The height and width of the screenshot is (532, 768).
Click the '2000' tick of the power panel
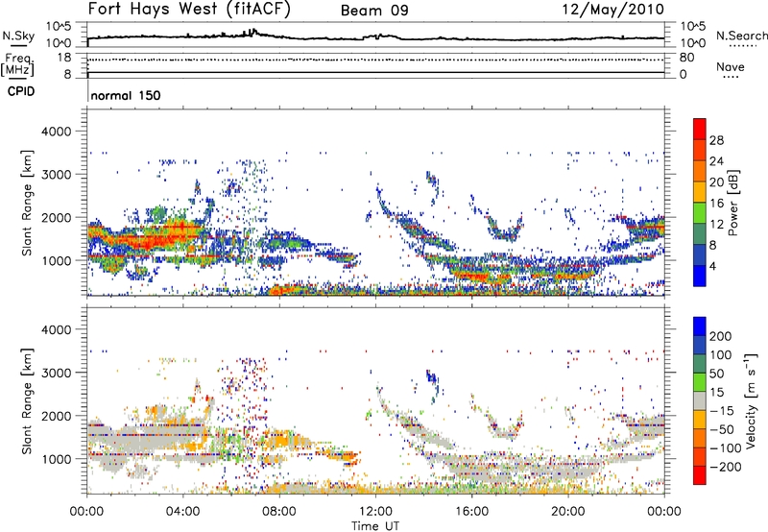(57, 217)
